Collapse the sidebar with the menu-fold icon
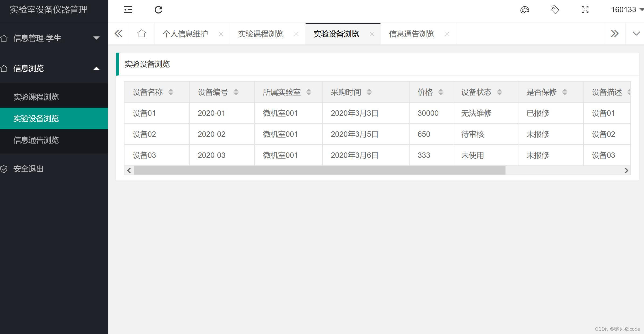This screenshot has width=644, height=334. coord(128,10)
